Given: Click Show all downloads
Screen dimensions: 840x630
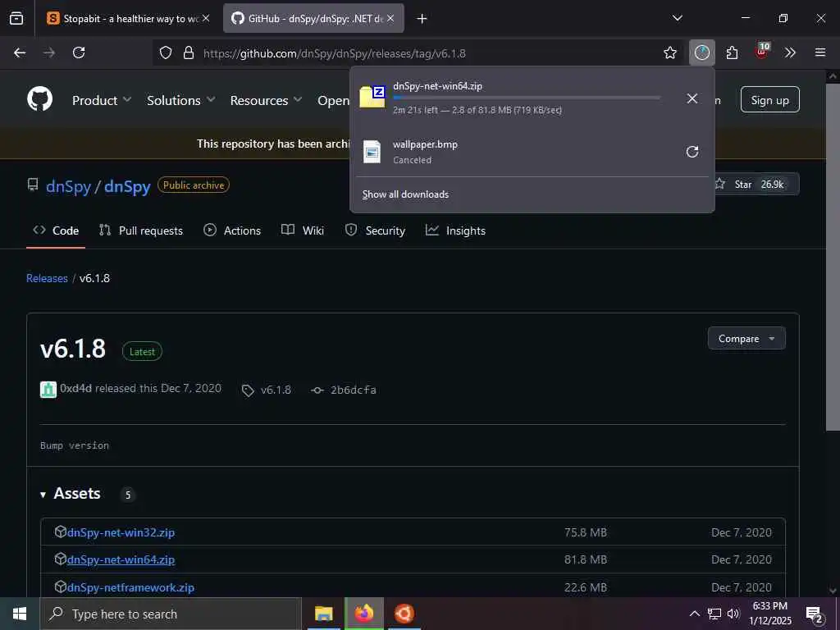Looking at the screenshot, I should [x=405, y=194].
